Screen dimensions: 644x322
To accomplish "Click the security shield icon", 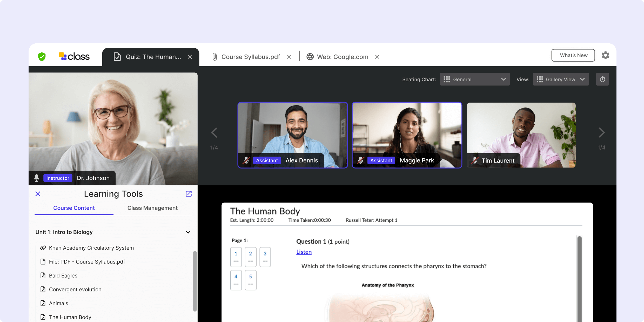I will (42, 57).
